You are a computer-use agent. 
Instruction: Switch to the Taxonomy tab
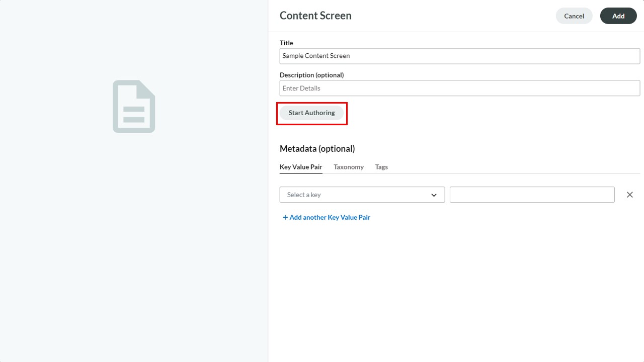[x=349, y=167]
